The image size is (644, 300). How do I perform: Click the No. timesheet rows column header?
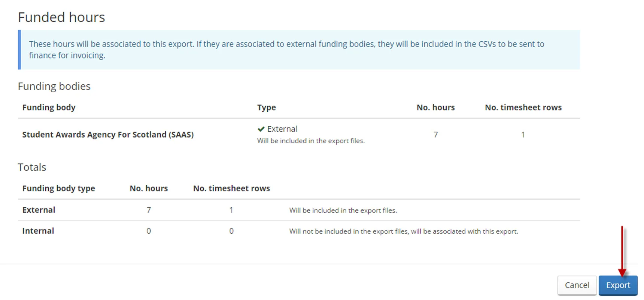523,107
